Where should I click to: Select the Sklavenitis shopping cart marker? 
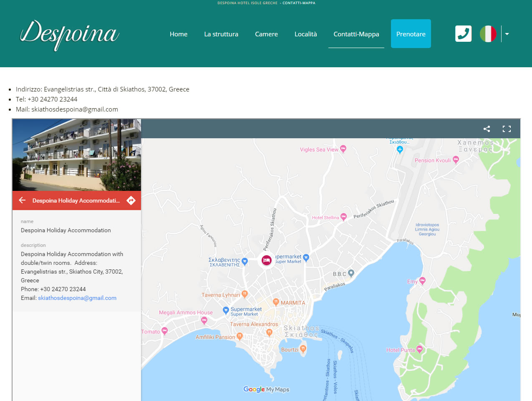[245, 261]
